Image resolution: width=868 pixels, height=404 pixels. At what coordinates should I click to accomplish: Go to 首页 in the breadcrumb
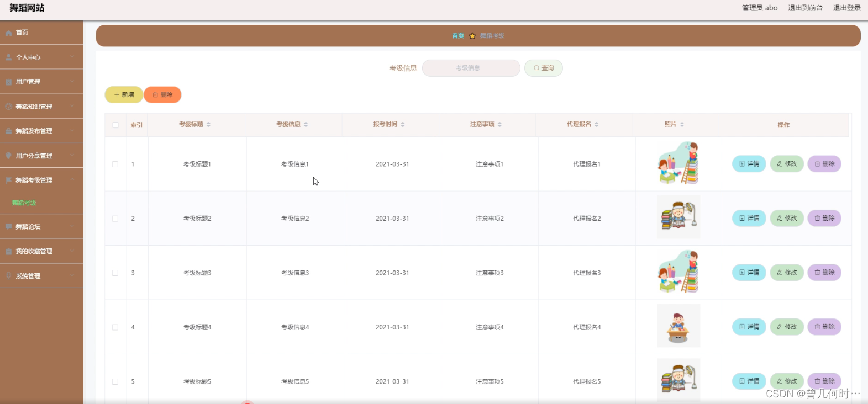[x=458, y=36]
